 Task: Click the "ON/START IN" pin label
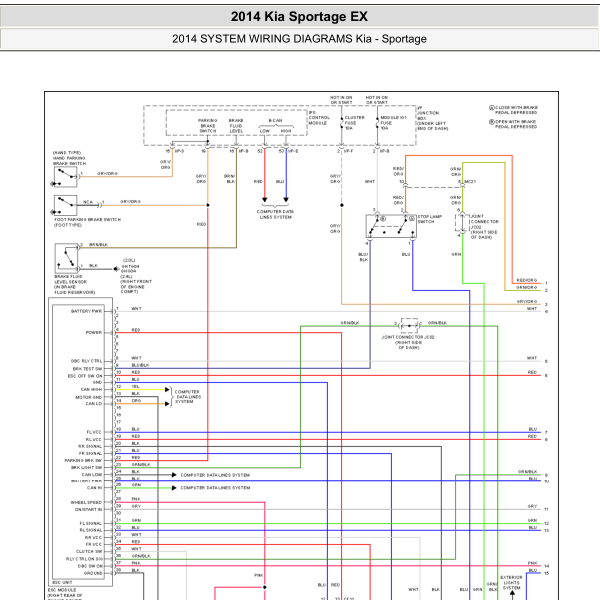[88, 509]
